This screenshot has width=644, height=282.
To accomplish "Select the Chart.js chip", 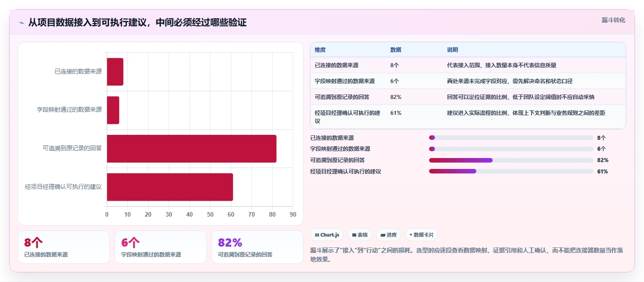I will tap(327, 235).
